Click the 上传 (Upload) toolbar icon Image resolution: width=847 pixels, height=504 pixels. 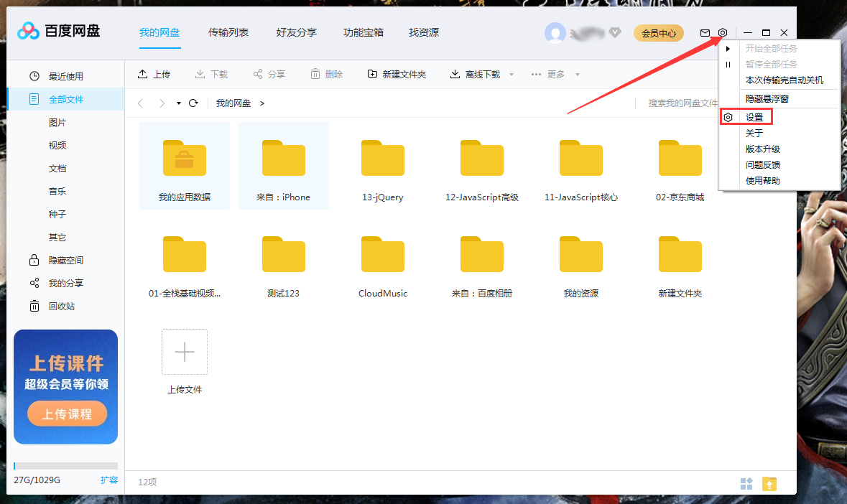point(143,73)
